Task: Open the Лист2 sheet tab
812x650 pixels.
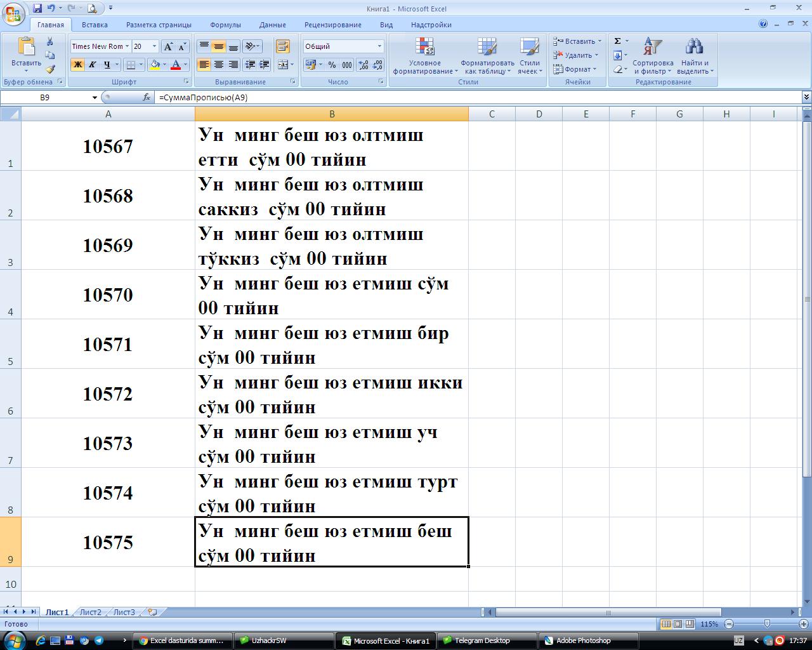Action: coord(90,612)
